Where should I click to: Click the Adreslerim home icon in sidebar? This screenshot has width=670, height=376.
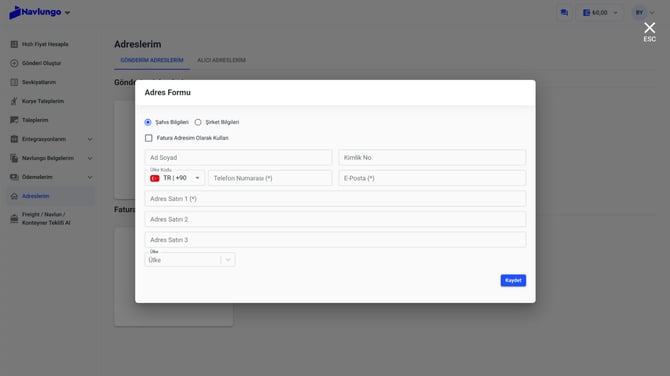(x=14, y=196)
